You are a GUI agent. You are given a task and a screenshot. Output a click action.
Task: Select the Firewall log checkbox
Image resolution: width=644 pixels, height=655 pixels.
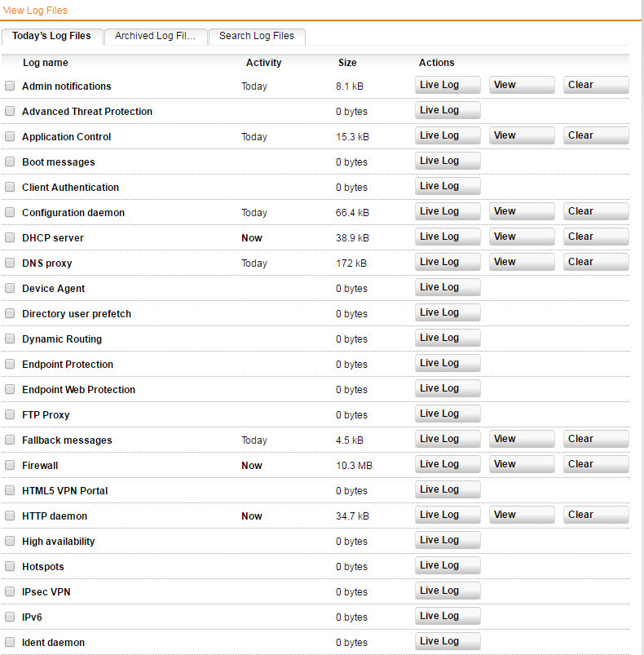pos(10,466)
